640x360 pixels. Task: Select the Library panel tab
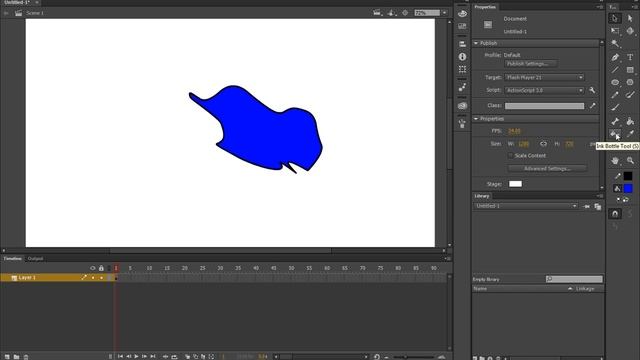(x=482, y=196)
